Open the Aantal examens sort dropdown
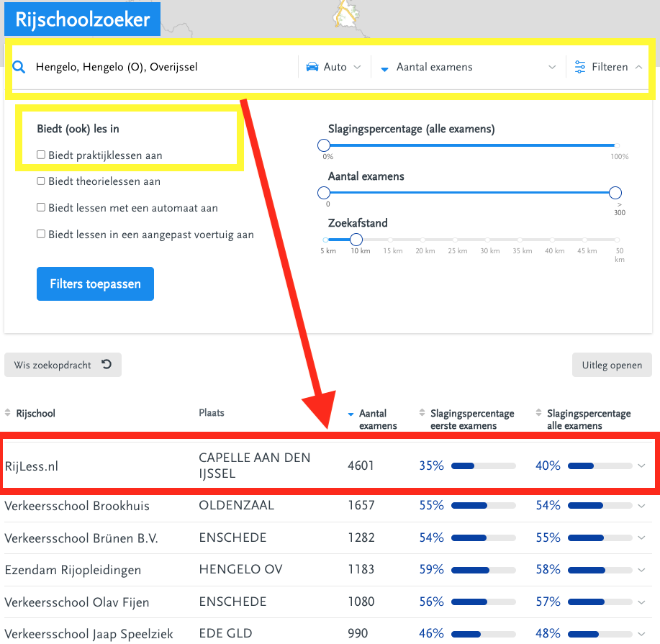This screenshot has width=660, height=644. pos(468,67)
